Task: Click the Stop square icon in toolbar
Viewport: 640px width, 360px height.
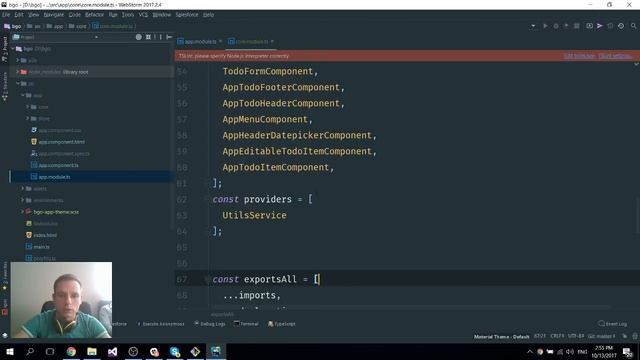Action: [x=577, y=26]
